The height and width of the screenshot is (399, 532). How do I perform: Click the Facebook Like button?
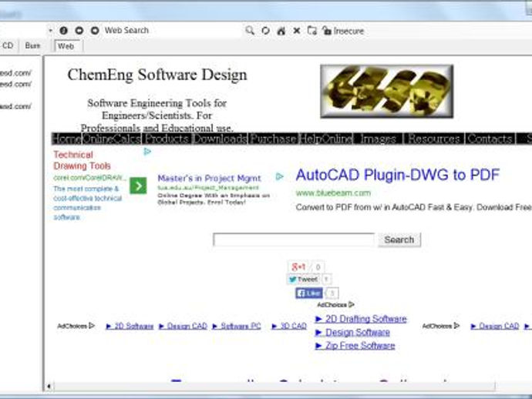308,293
